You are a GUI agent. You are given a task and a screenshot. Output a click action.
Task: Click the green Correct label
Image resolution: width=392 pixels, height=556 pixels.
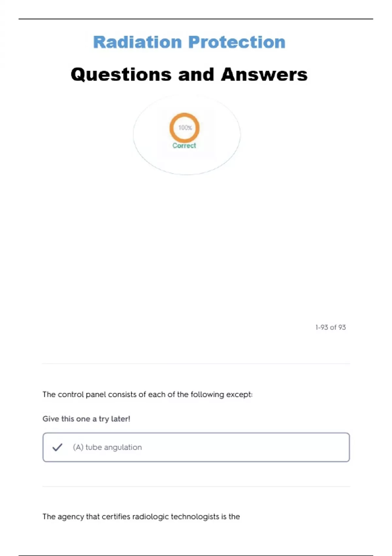[184, 146]
